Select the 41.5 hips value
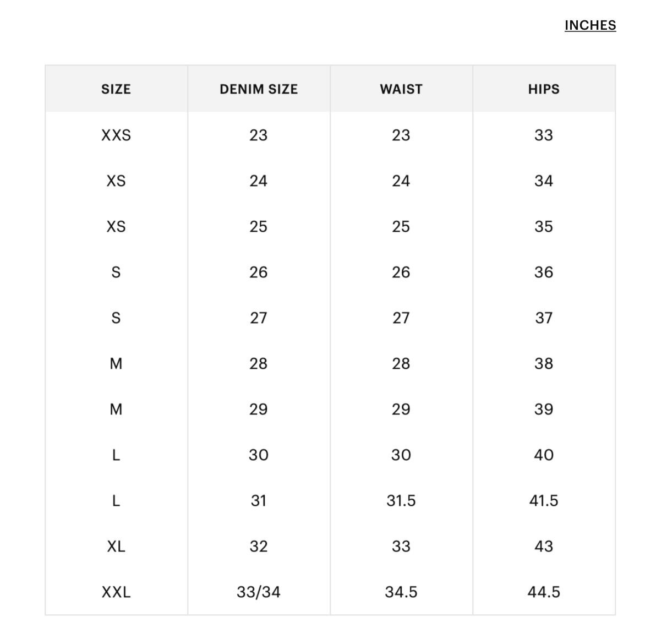656x644 pixels. pyautogui.click(x=544, y=500)
